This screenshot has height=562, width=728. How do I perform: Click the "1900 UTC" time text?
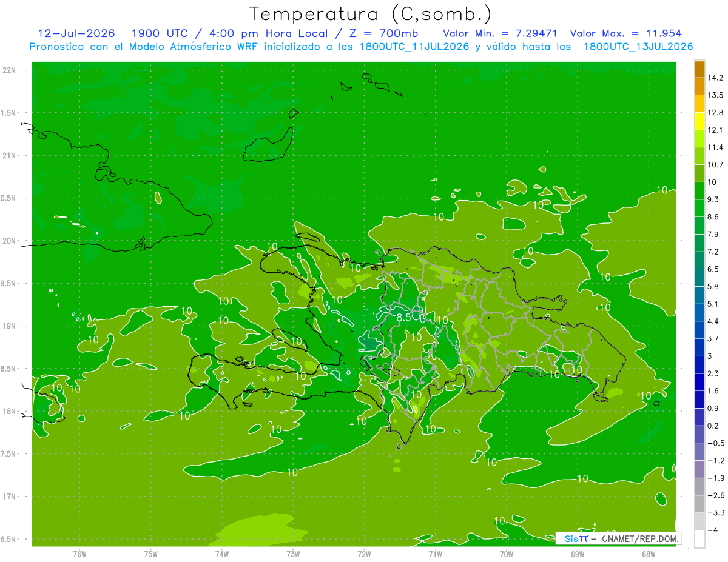click(160, 33)
